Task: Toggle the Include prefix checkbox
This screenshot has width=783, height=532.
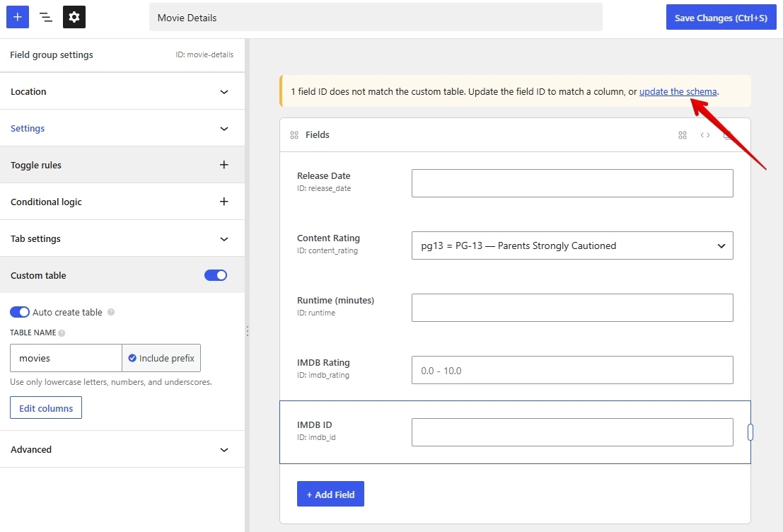Action: coord(132,358)
